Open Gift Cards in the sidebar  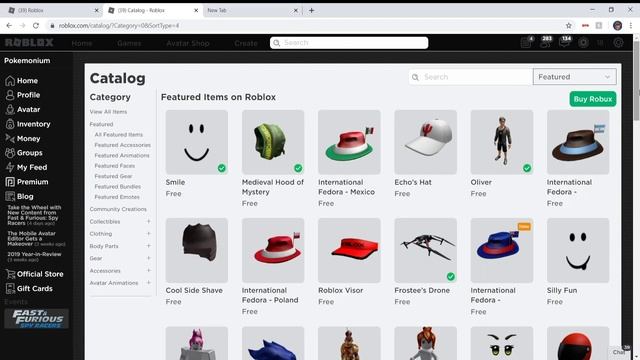(29, 289)
